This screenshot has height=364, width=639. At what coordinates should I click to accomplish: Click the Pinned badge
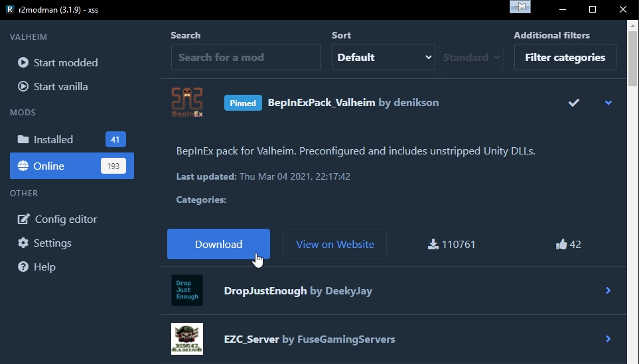(243, 103)
